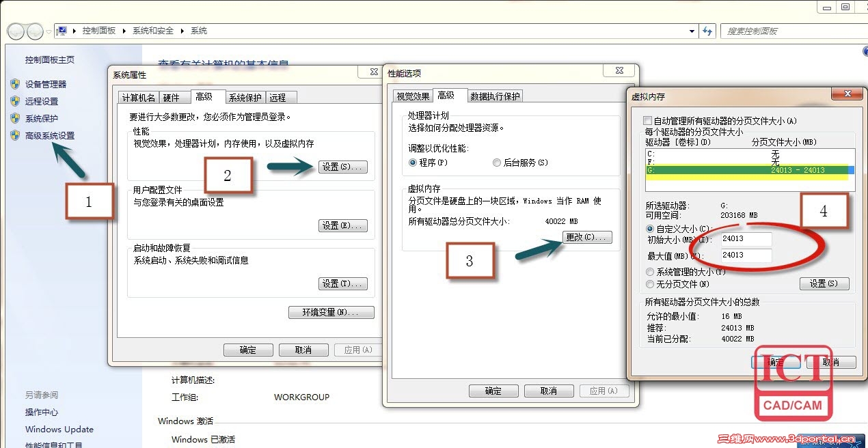Click 启动和故障恢复 设置(T) button

click(x=343, y=283)
